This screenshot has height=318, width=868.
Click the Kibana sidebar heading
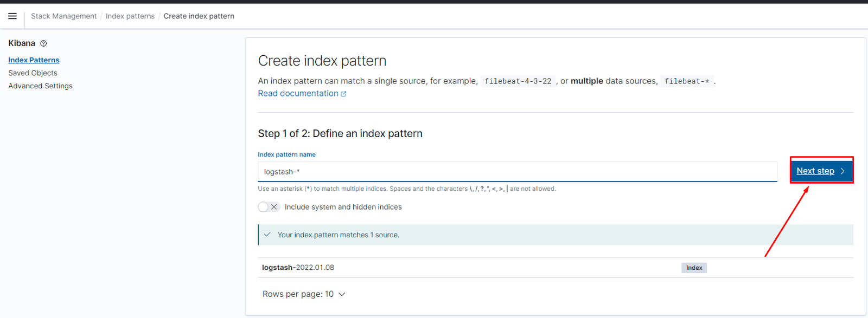click(x=22, y=43)
